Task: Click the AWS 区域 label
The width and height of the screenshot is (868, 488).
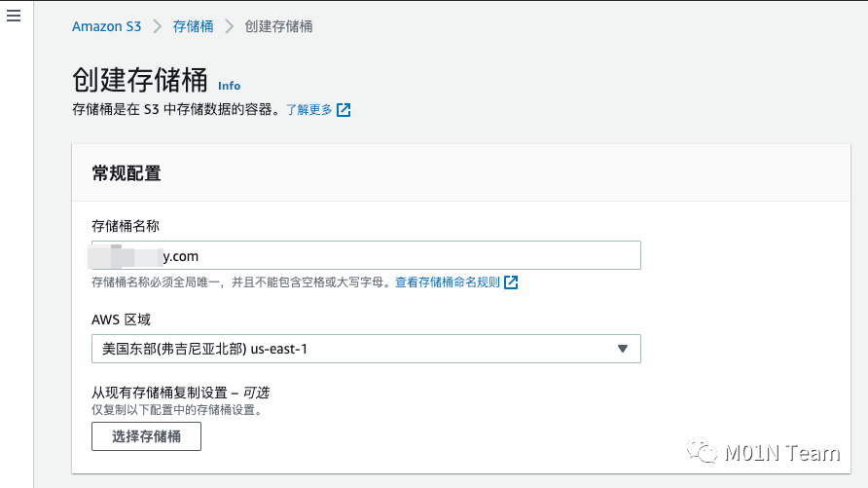Action: [x=121, y=319]
